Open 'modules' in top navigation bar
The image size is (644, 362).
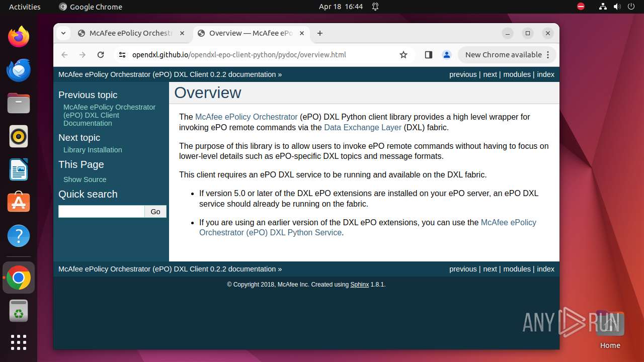[x=517, y=74]
